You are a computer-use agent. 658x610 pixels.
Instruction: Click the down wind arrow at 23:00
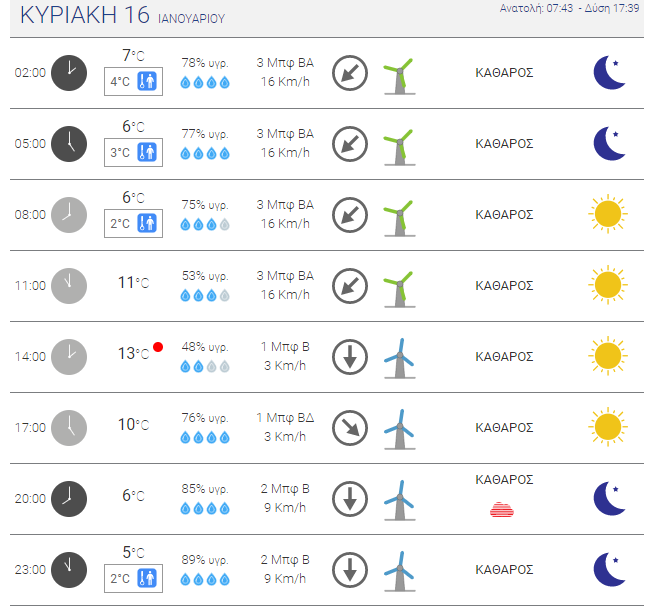350,570
